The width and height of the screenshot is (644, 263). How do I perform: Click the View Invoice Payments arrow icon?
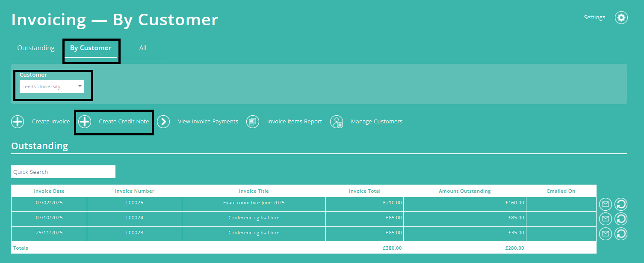[164, 122]
